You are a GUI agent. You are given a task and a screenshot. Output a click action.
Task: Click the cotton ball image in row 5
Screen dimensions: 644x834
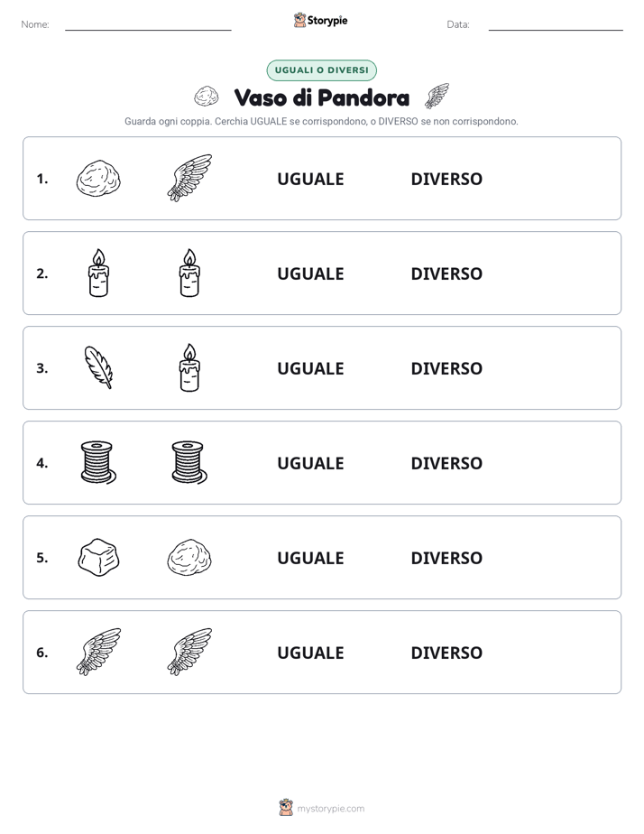[189, 558]
